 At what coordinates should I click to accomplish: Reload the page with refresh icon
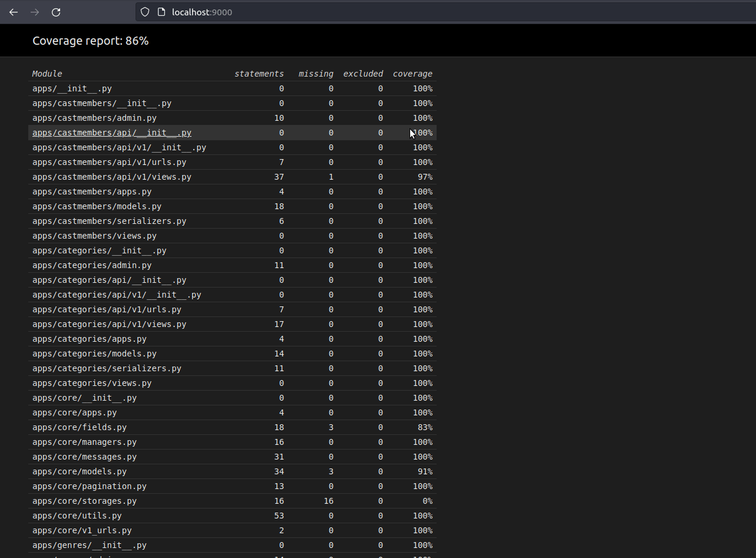coord(56,12)
